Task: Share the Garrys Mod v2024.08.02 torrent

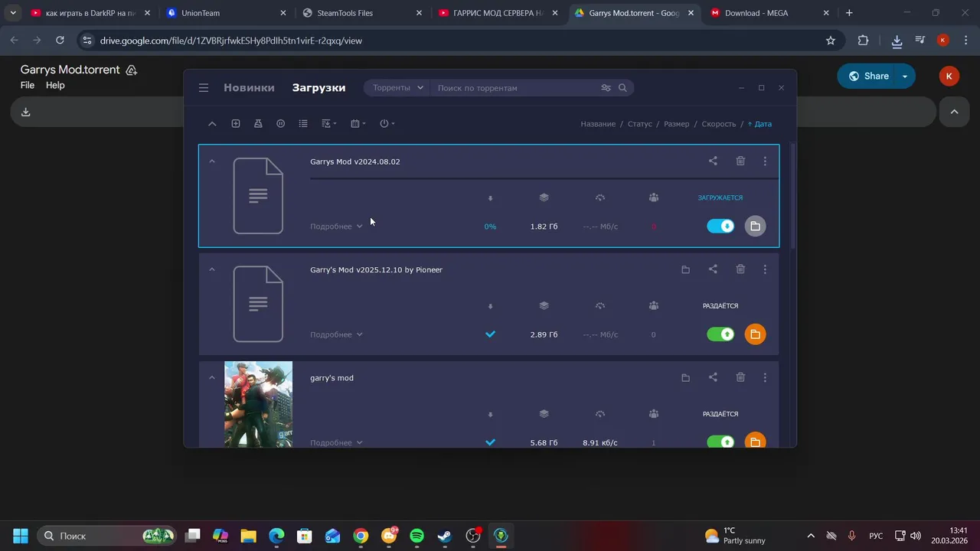Action: pos(713,161)
